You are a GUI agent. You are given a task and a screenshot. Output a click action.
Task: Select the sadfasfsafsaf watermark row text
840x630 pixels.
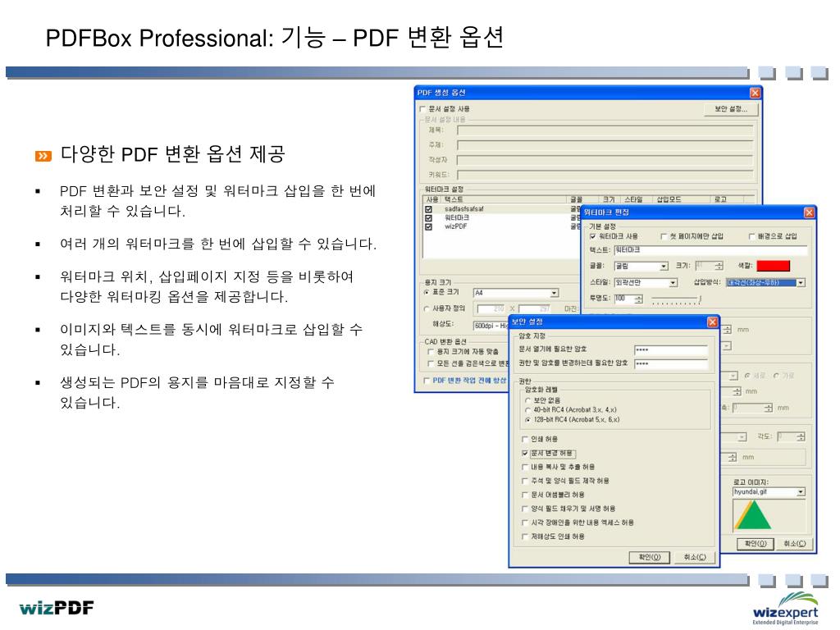[464, 209]
